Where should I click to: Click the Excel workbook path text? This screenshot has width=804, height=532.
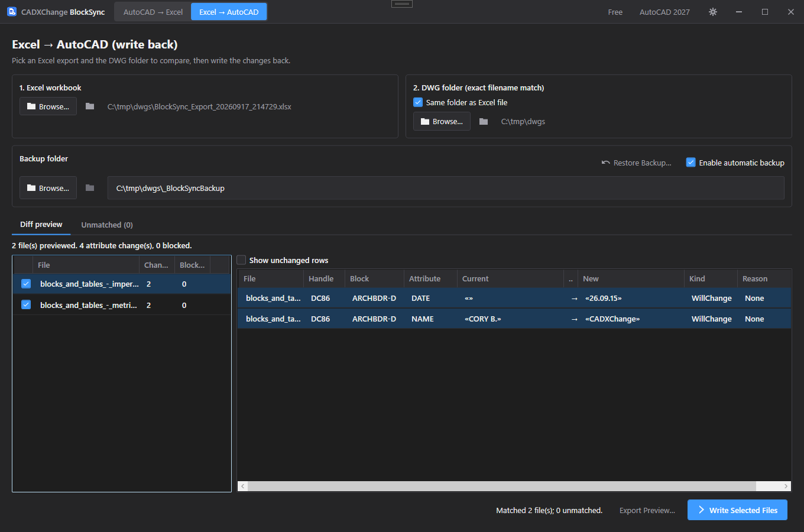pyautogui.click(x=199, y=106)
